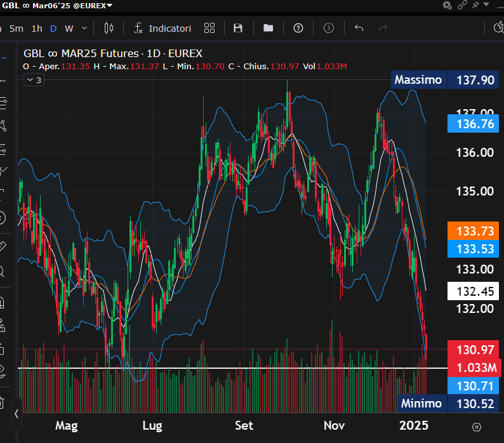Save the chart with the floppy disk icon

[x=238, y=28]
